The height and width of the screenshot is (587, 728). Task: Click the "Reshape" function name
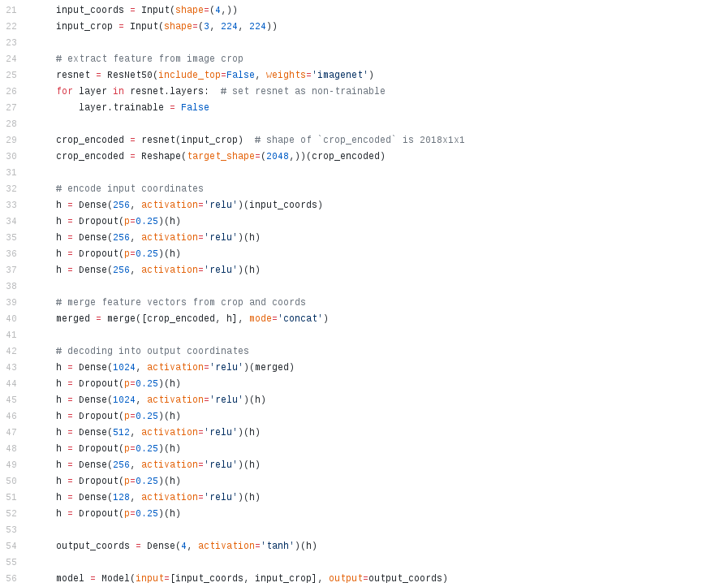pos(162,156)
